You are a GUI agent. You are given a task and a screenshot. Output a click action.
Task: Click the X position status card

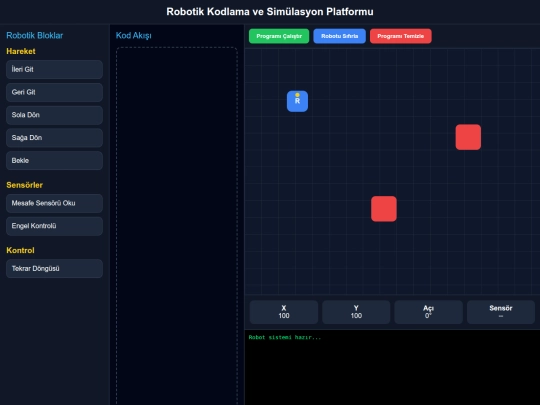(284, 312)
